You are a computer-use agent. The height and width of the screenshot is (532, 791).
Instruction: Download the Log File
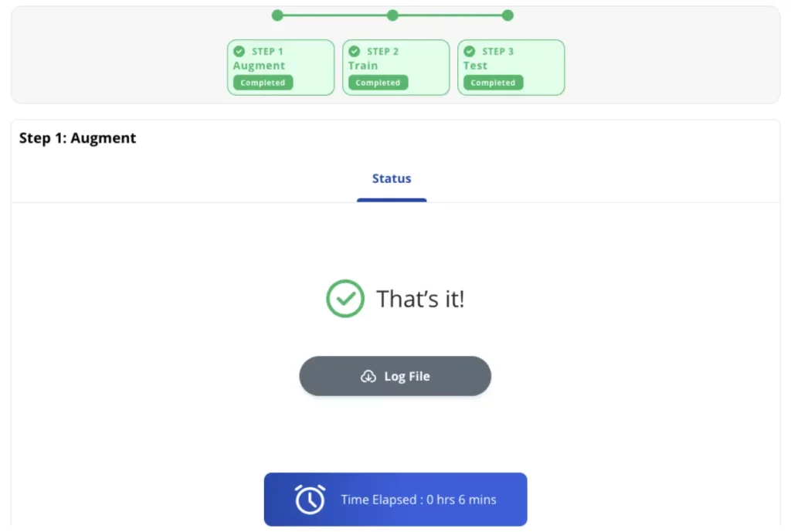(x=395, y=377)
